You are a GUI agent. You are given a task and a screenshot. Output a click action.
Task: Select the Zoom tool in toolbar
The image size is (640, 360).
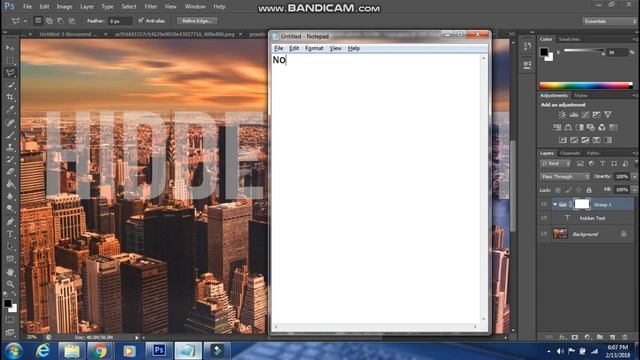pos(10,284)
